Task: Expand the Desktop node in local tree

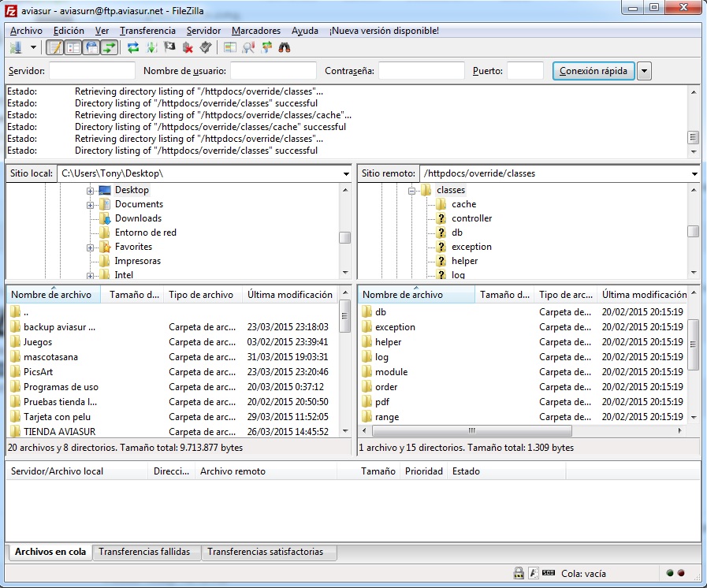Action: (90, 191)
